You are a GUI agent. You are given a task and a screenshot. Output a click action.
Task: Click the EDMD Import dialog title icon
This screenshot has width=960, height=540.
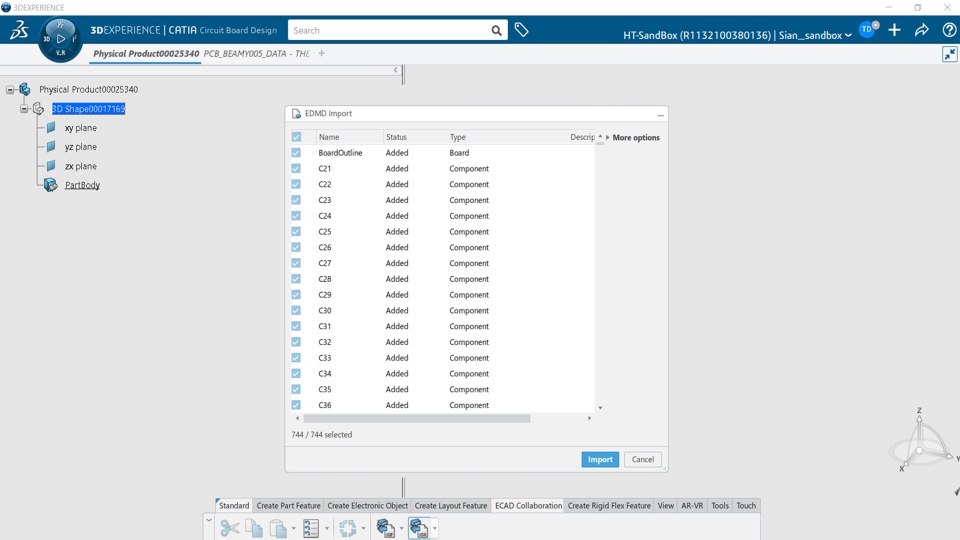(296, 113)
